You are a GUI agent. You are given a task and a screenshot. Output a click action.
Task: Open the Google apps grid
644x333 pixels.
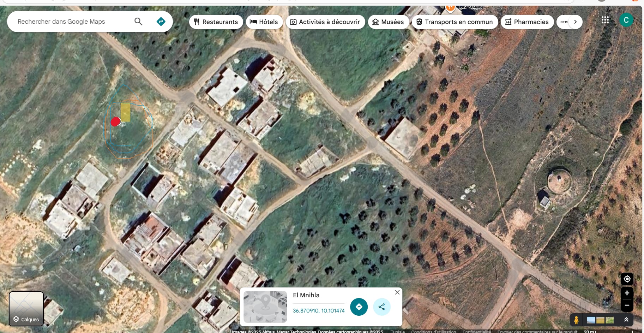click(x=605, y=20)
